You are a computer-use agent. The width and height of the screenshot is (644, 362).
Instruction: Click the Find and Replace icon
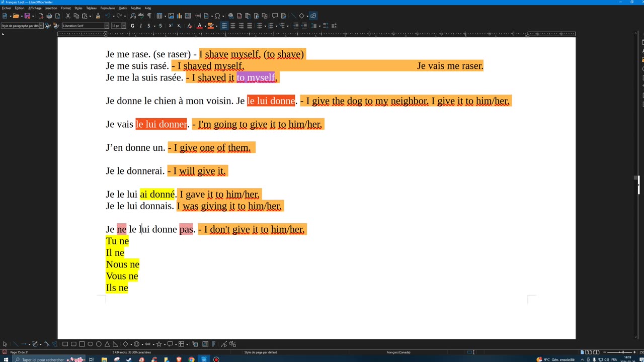pyautogui.click(x=133, y=16)
